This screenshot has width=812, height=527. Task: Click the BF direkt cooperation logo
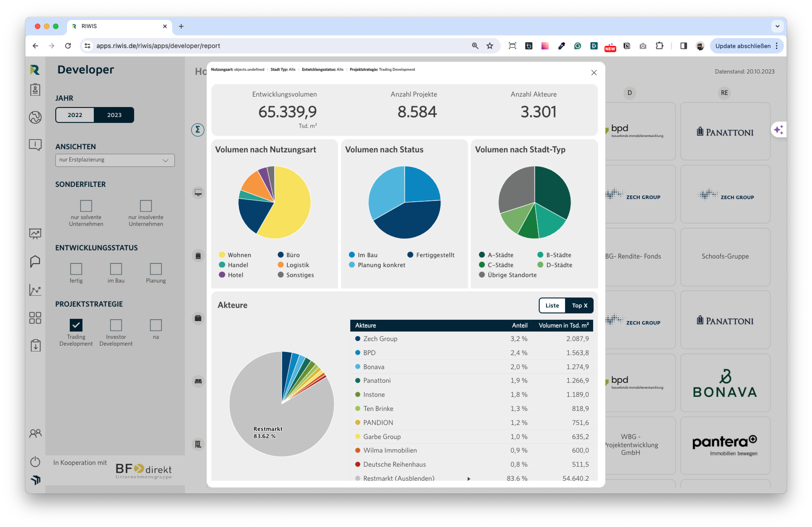[x=144, y=471]
